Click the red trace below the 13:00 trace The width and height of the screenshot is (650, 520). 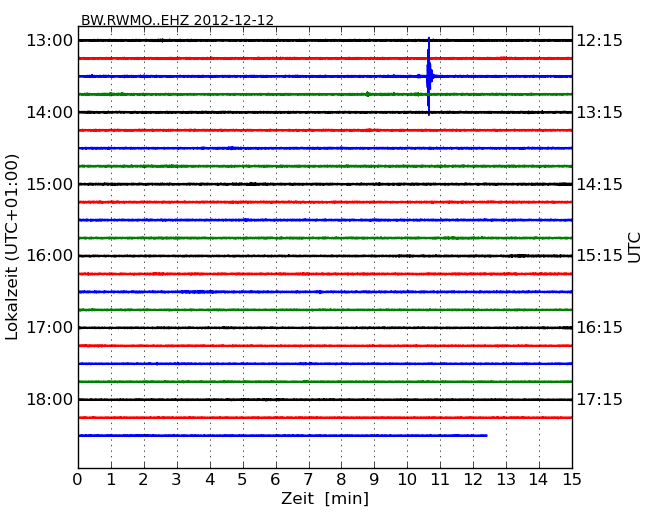tap(325, 58)
